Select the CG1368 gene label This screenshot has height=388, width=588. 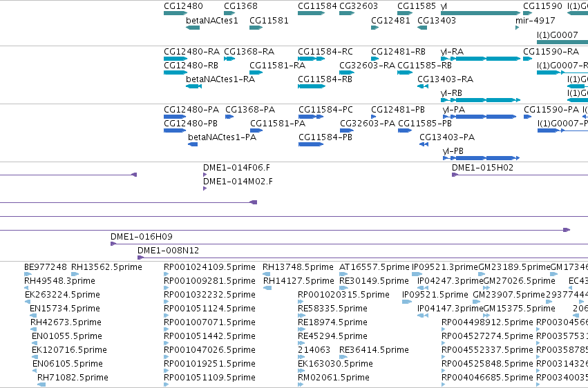click(240, 6)
